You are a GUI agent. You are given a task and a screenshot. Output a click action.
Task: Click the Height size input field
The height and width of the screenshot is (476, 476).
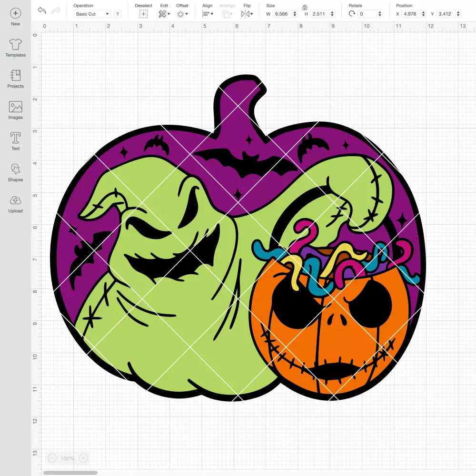tap(319, 14)
